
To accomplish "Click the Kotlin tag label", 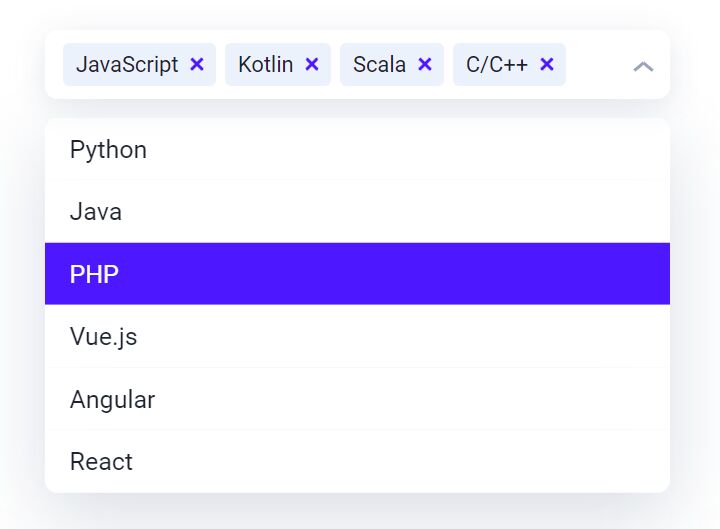I will pyautogui.click(x=265, y=64).
